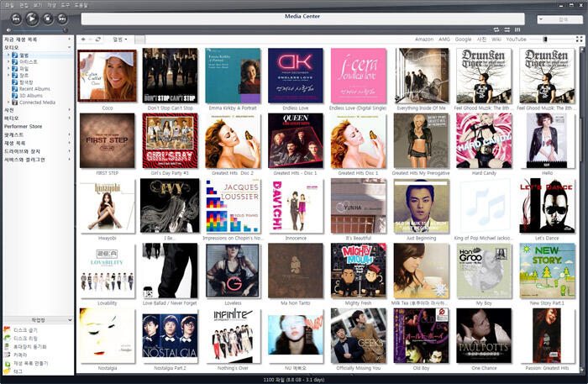Open the 앨범 view dropdown in toolbar

(x=120, y=39)
